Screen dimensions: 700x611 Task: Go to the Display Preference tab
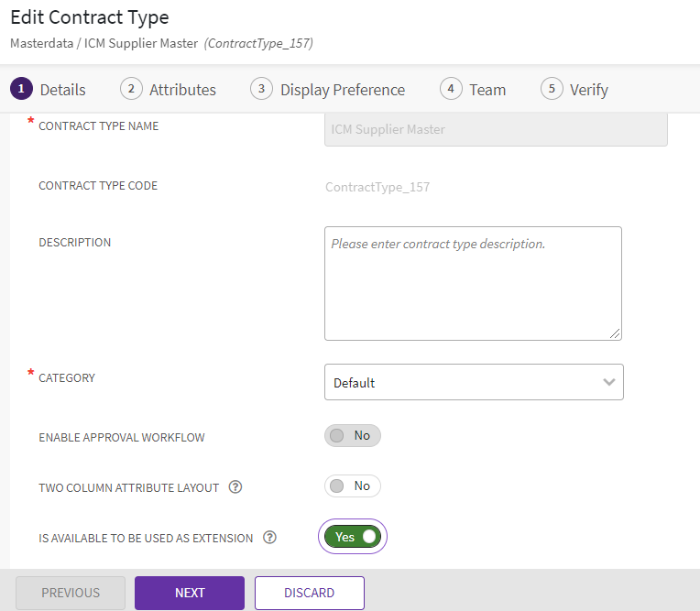pyautogui.click(x=343, y=90)
